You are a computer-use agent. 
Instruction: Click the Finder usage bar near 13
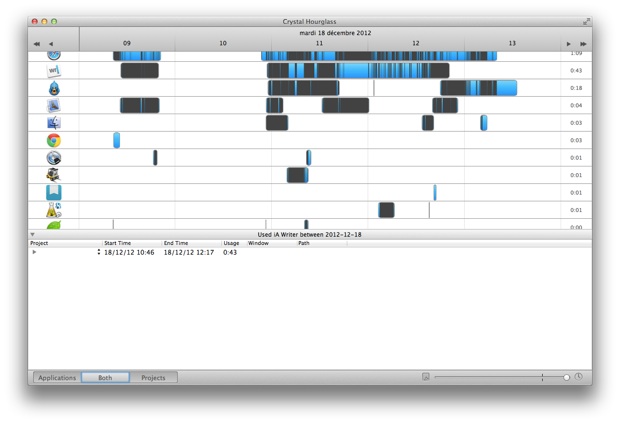click(x=484, y=123)
